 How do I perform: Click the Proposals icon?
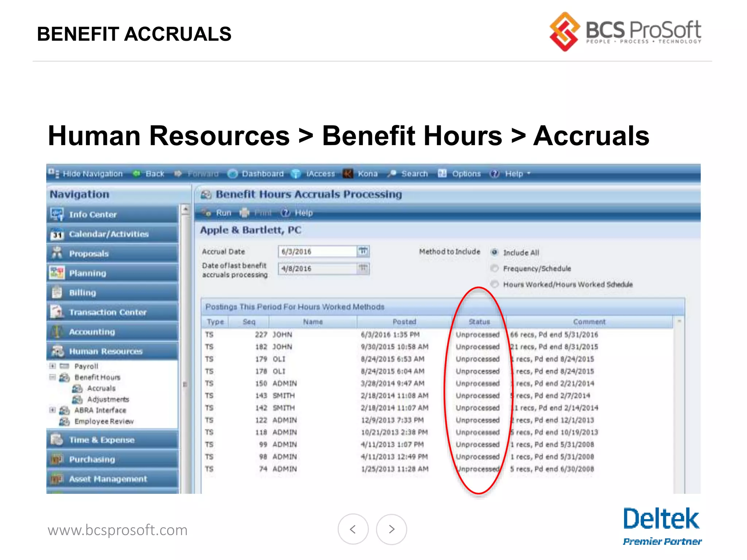57,253
